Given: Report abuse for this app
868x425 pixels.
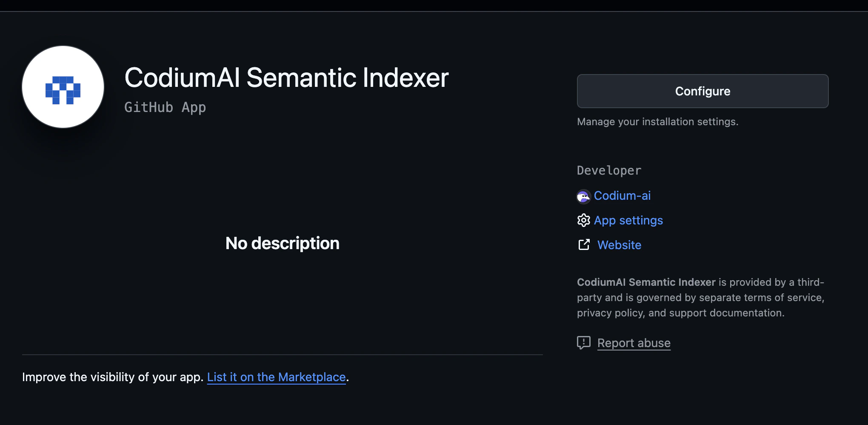Looking at the screenshot, I should click(634, 343).
